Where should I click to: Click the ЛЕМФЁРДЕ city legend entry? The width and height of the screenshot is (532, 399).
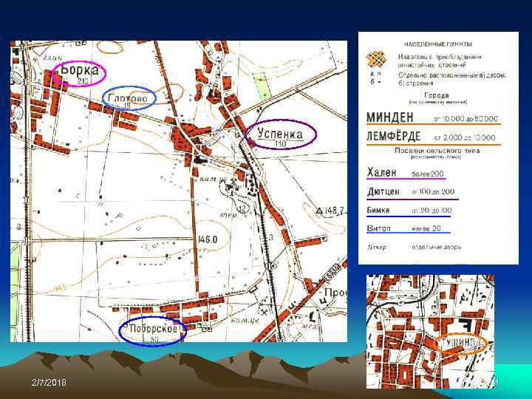click(x=394, y=137)
